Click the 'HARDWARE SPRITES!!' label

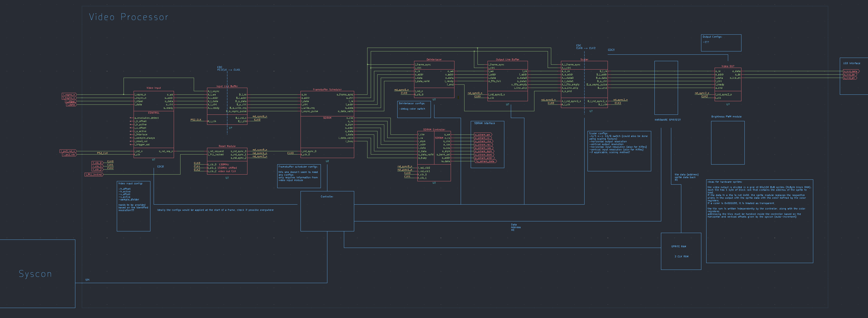point(667,120)
